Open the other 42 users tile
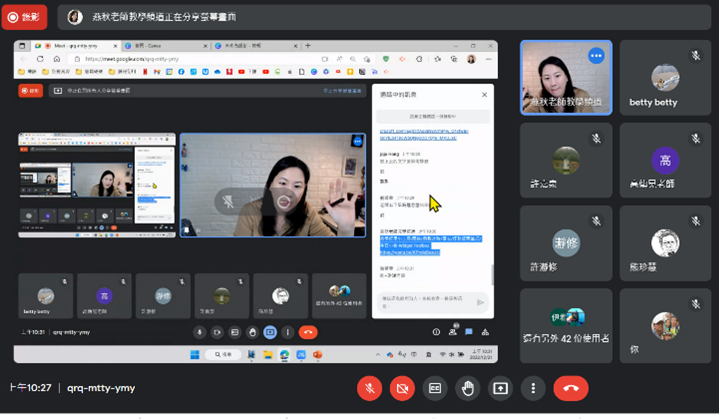 (566, 325)
